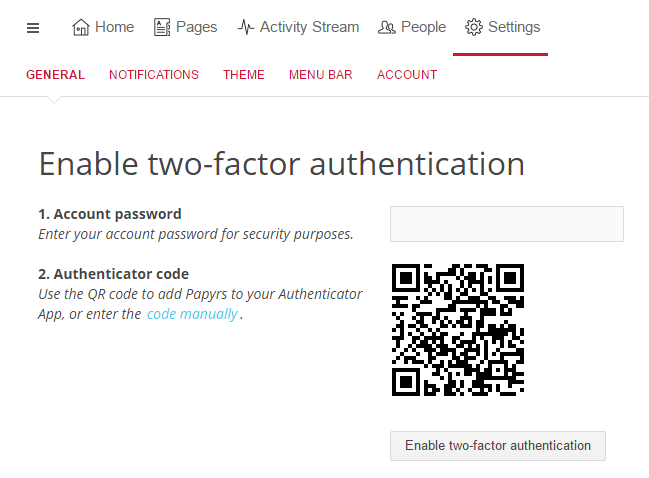Click Enable two-factor authentication button
This screenshot has height=478, width=649.
[498, 446]
